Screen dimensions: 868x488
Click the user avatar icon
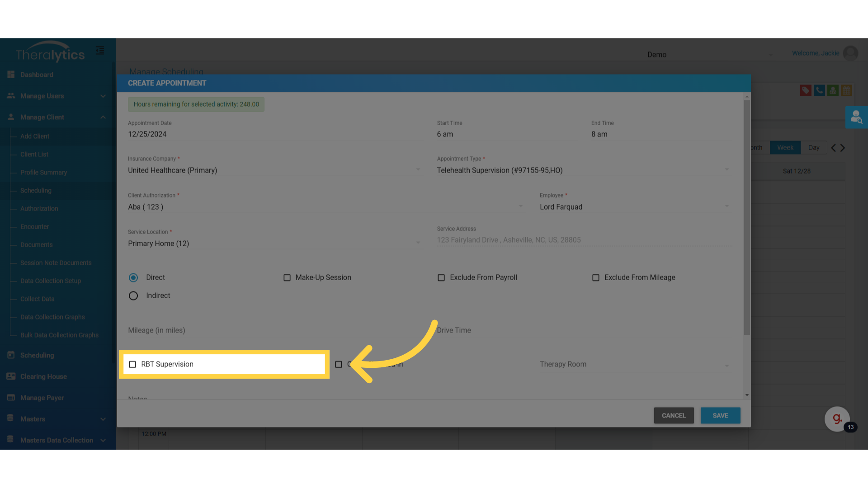851,53
